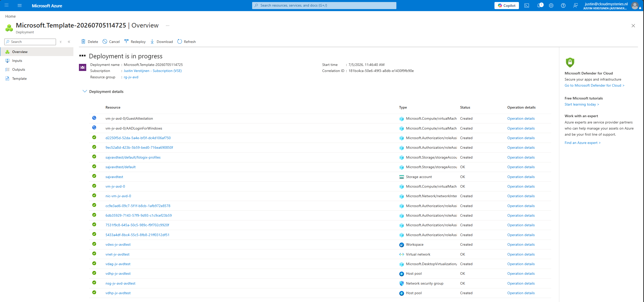Open the Azure apps grid launcher
This screenshot has width=644, height=302.
tap(7, 5)
